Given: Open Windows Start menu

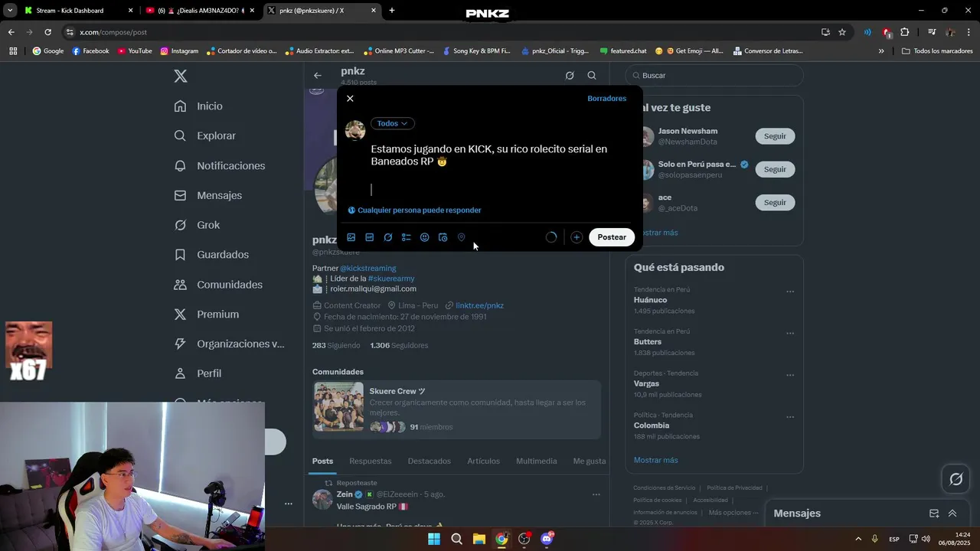Looking at the screenshot, I should (x=434, y=539).
